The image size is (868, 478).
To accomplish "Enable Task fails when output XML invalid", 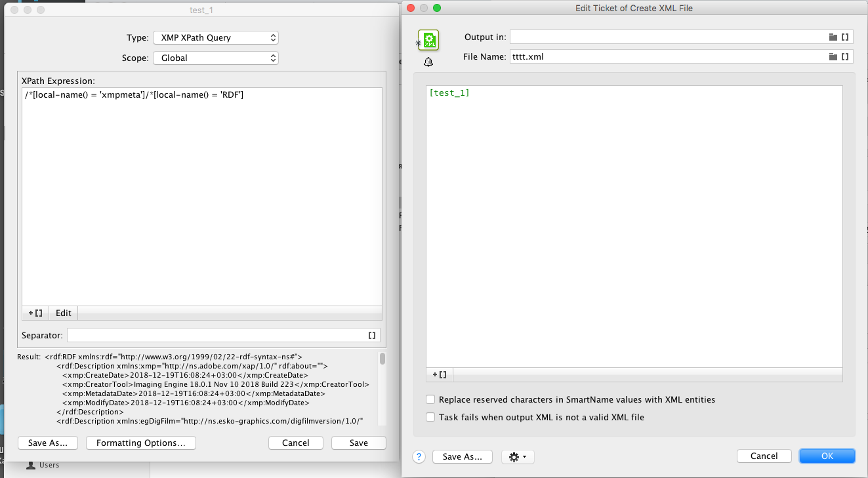I will click(430, 417).
